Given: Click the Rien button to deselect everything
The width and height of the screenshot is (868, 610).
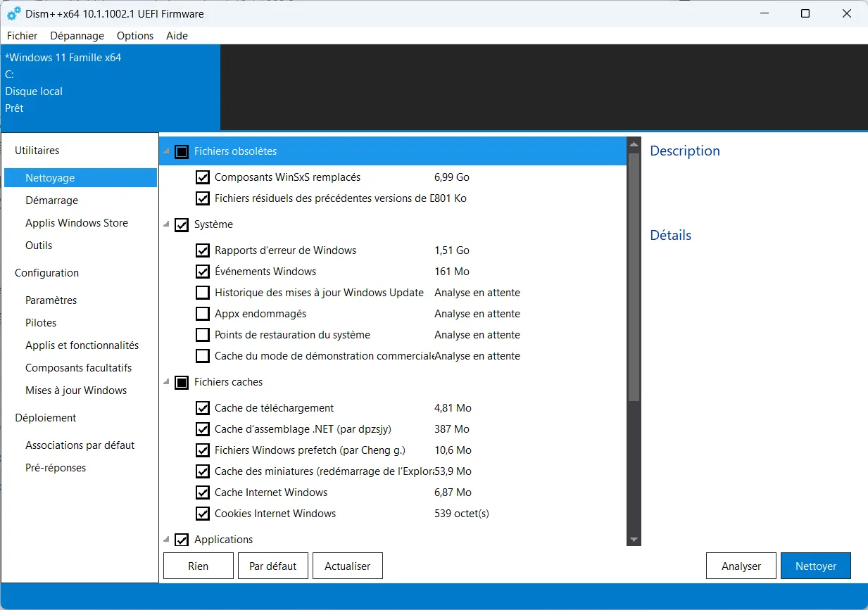Looking at the screenshot, I should pos(198,565).
